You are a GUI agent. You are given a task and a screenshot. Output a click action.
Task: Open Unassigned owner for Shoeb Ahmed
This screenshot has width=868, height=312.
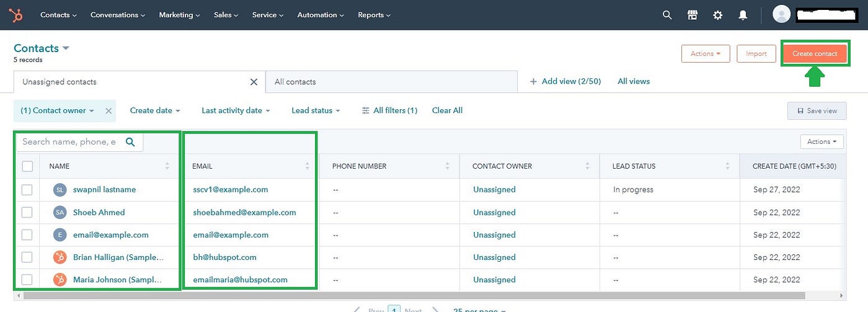tap(494, 212)
